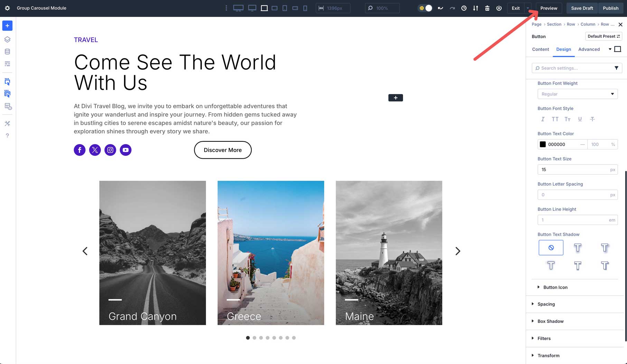Open the Button Text Color swatch
627x364 pixels.
click(543, 144)
